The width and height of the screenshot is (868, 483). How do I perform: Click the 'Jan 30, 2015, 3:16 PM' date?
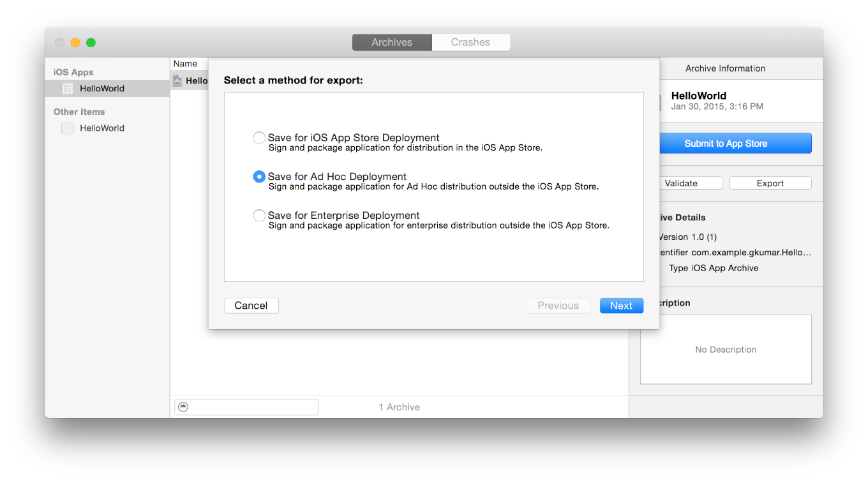click(717, 107)
